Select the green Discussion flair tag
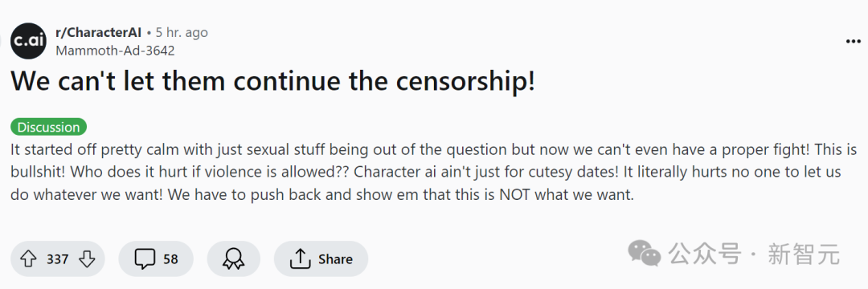Image resolution: width=868 pixels, height=289 pixels. 49,127
